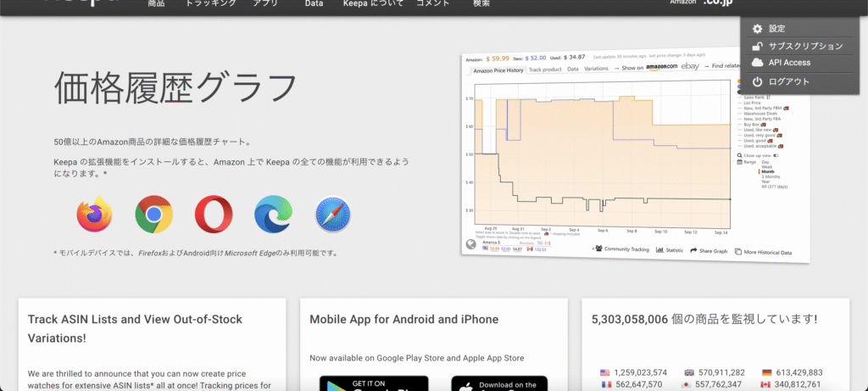The width and height of the screenshot is (868, 391).
Task: Click the United States flag icon
Action: click(x=604, y=372)
